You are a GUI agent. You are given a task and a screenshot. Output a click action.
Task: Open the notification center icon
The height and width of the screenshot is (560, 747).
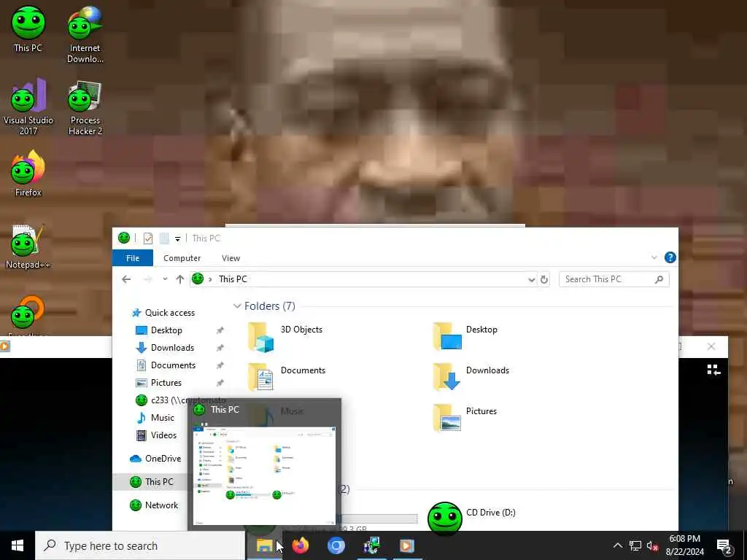724,547
